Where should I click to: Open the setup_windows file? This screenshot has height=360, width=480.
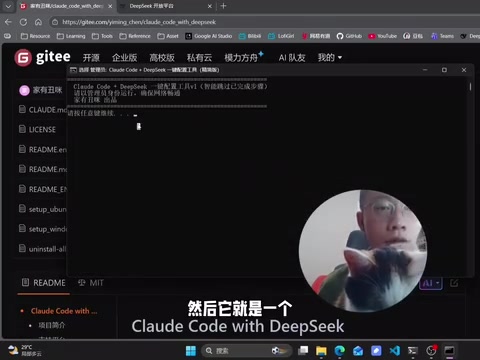[48, 229]
